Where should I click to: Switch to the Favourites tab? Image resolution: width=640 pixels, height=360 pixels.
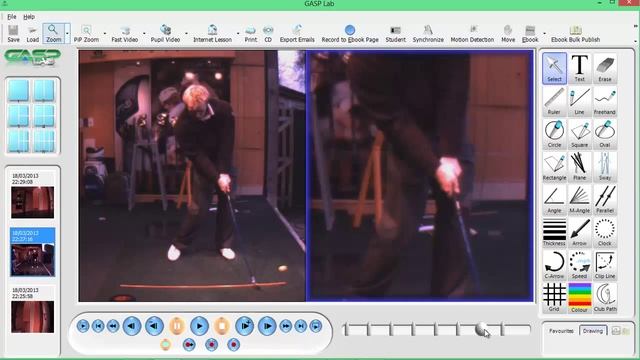click(561, 331)
